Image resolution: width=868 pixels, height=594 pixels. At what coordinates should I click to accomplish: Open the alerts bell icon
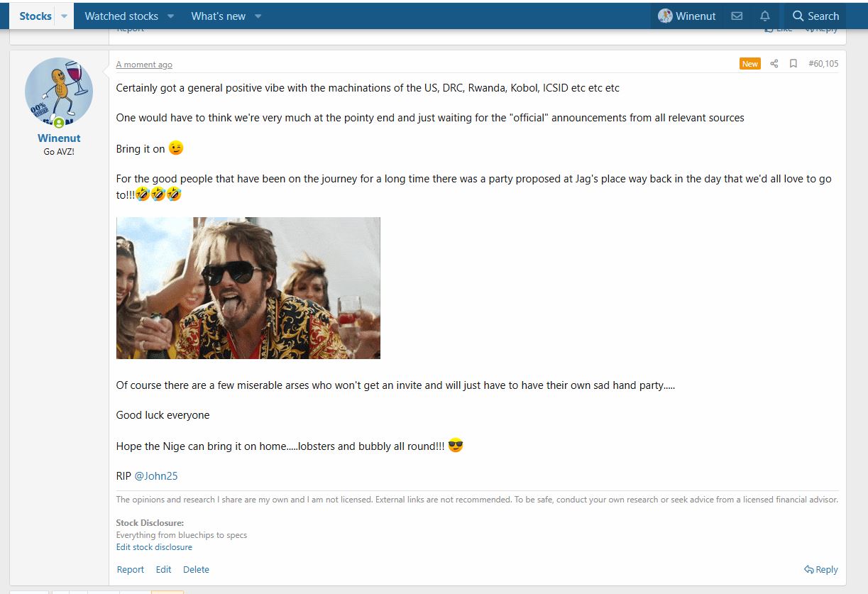[x=764, y=16]
